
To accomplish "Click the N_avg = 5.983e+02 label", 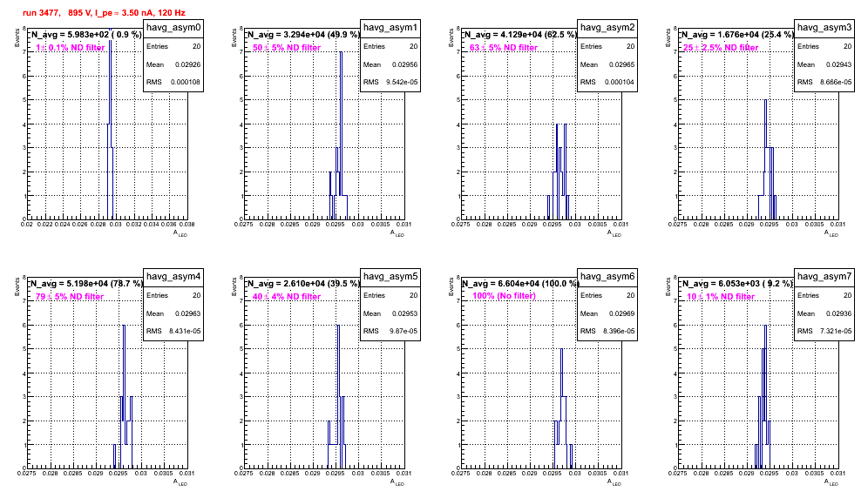I will pos(85,35).
